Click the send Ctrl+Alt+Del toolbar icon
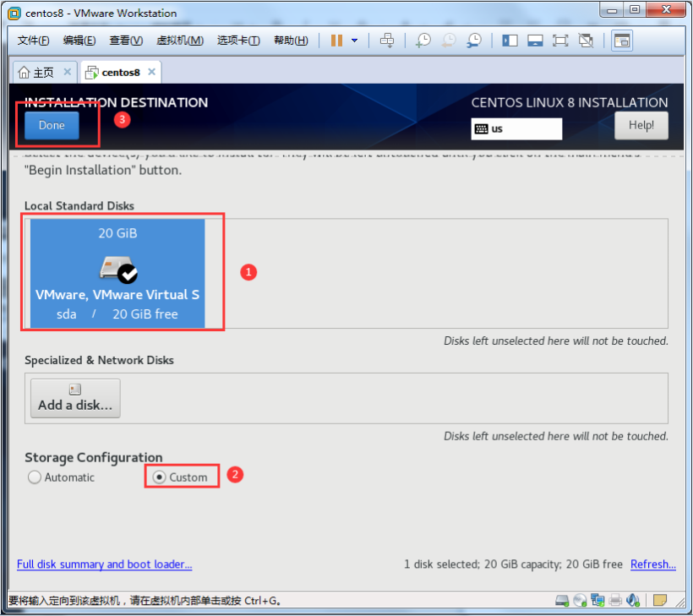 (386, 41)
